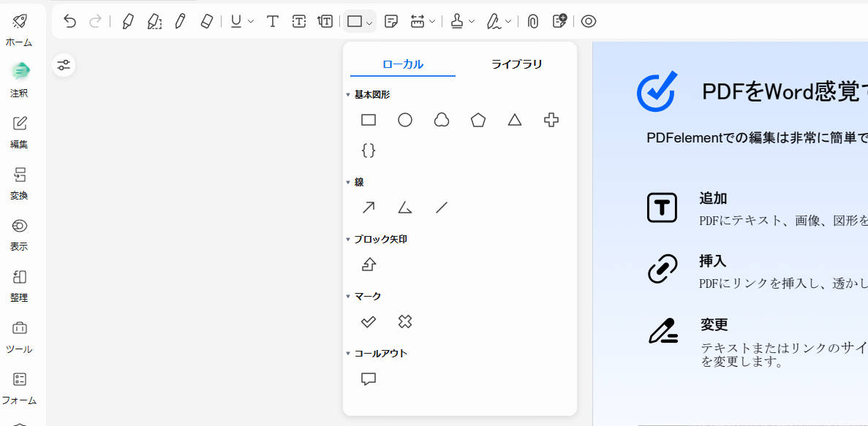Pick the arrow line shape

tap(369, 208)
